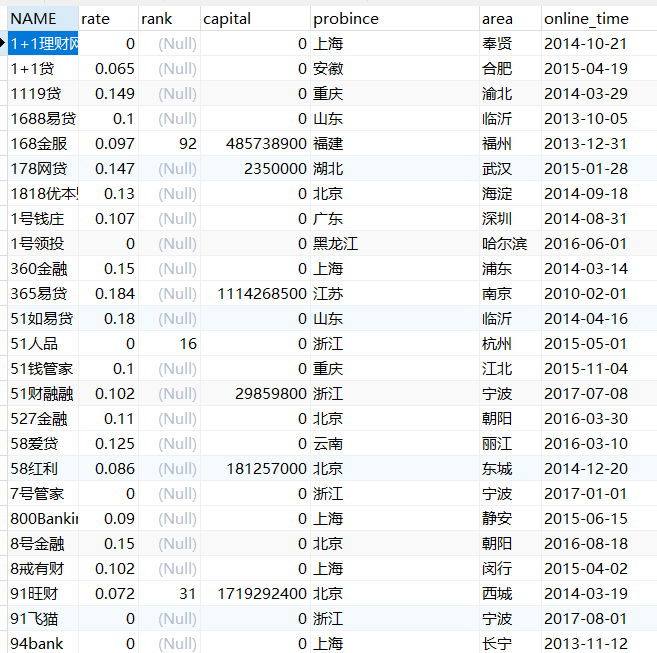
Task: Select the rate value 0.149
Action: (115, 93)
